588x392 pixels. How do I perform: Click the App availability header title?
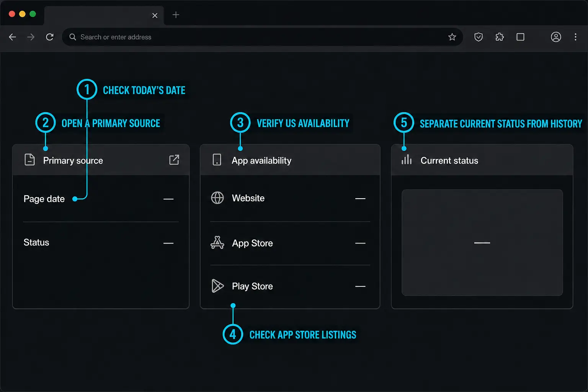(x=261, y=161)
